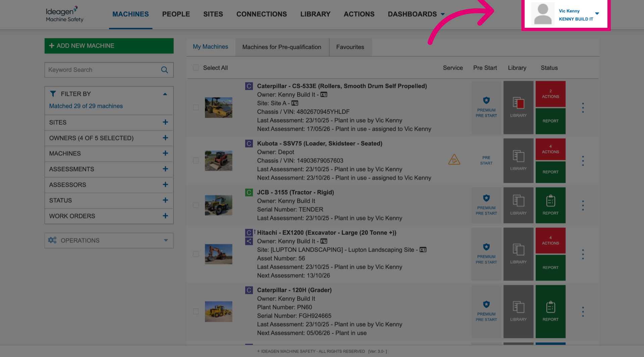The width and height of the screenshot is (644, 357).
Task: Open Report for Kubota SSV75
Action: pyautogui.click(x=550, y=172)
